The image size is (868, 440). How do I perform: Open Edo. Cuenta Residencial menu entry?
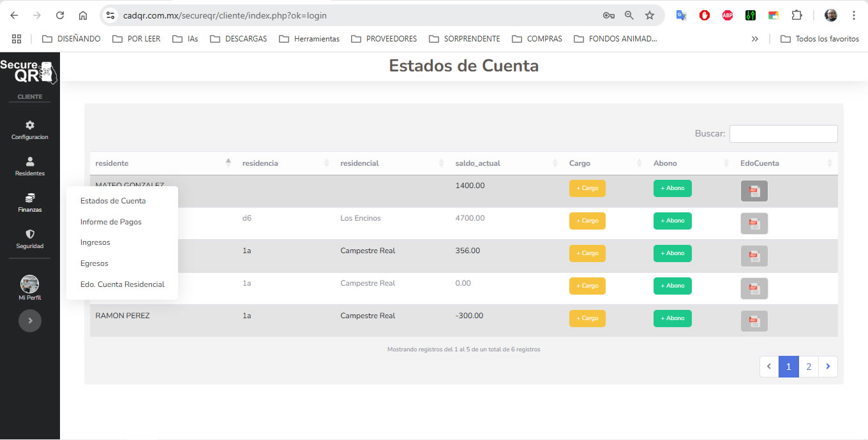(x=123, y=284)
